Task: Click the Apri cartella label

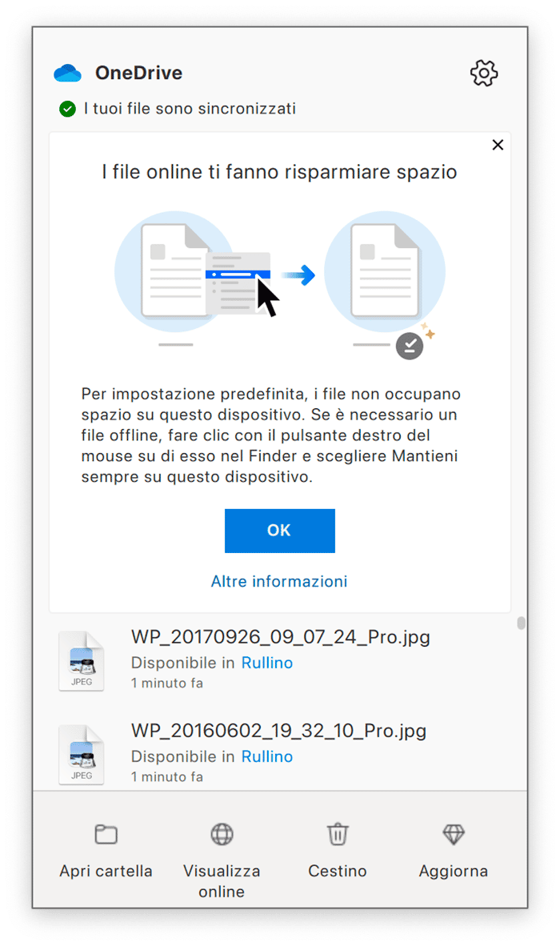Action: 106,871
